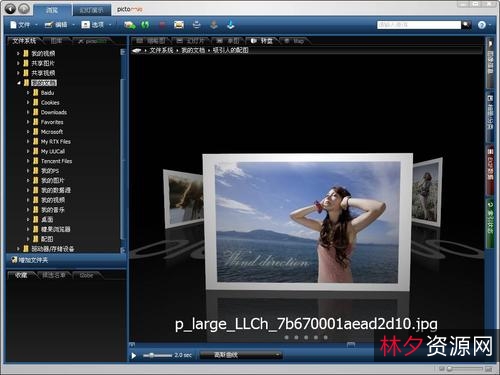Click the right background photo thumbnail

pos(427,191)
